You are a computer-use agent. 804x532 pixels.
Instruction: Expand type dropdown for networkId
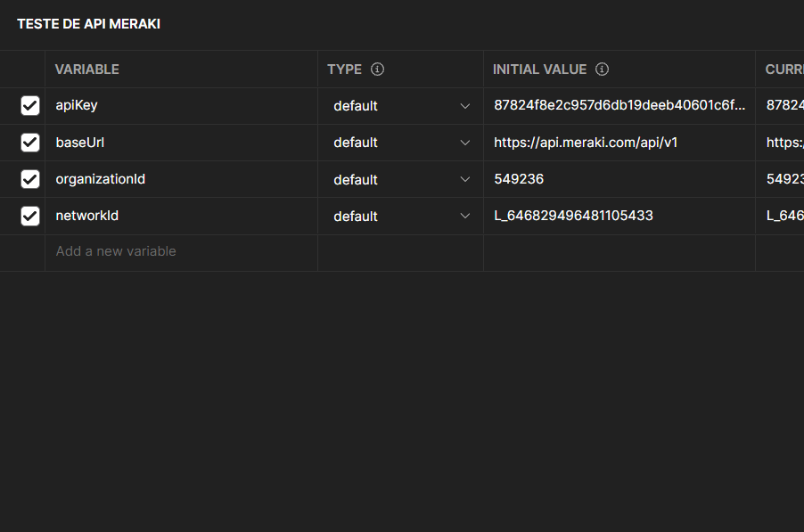(x=400, y=216)
